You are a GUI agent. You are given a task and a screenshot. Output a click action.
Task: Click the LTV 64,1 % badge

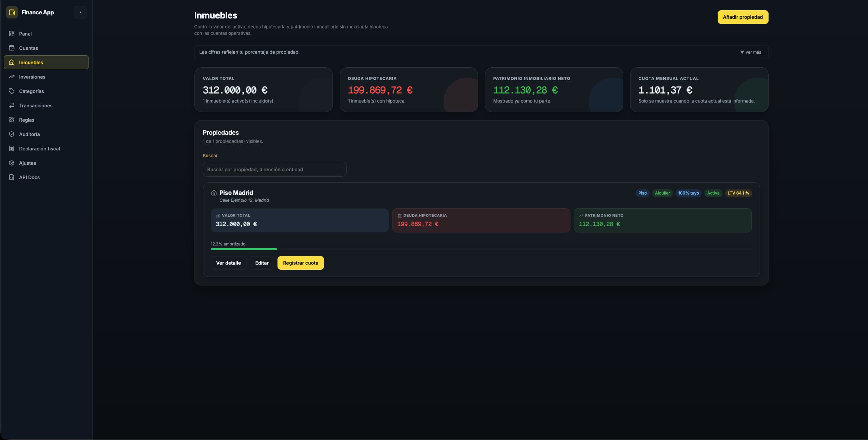[x=738, y=193]
